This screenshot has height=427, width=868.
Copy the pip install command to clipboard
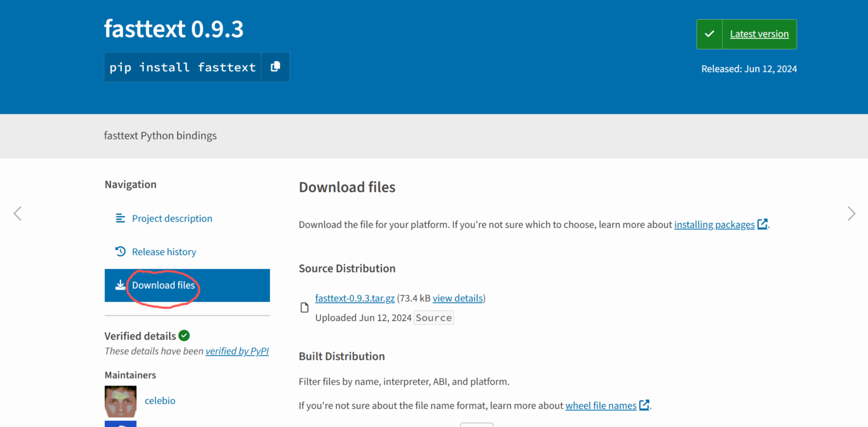tap(275, 67)
